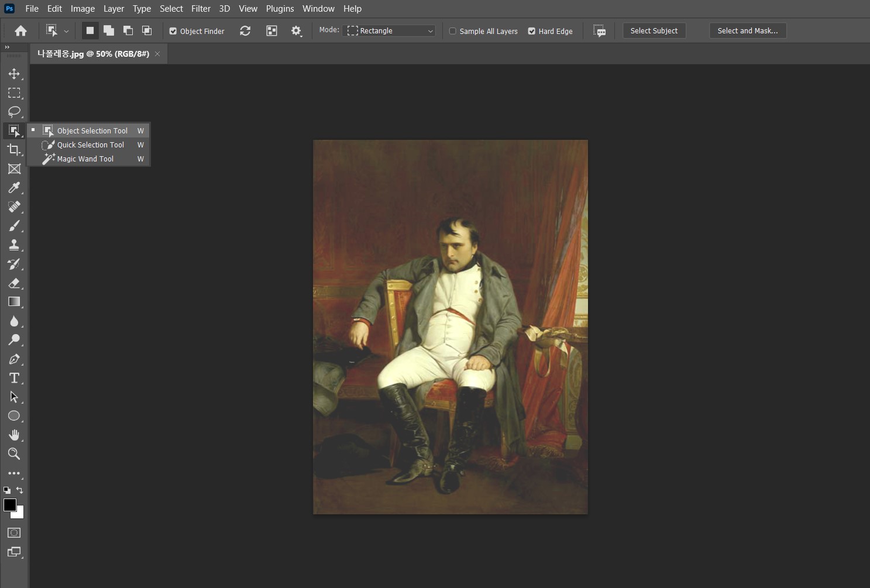Image resolution: width=870 pixels, height=588 pixels.
Task: Toggle the Object Finder checkbox
Action: pyautogui.click(x=173, y=32)
